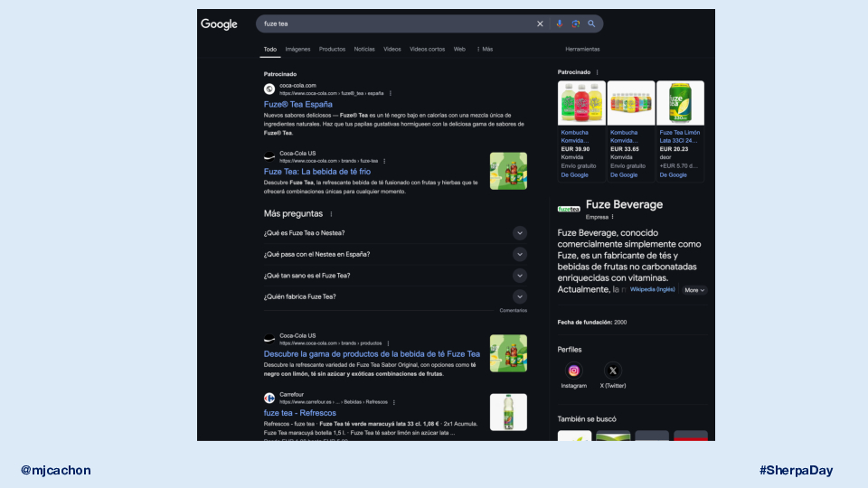Open three-dot menu beside sponsored products

click(x=597, y=72)
